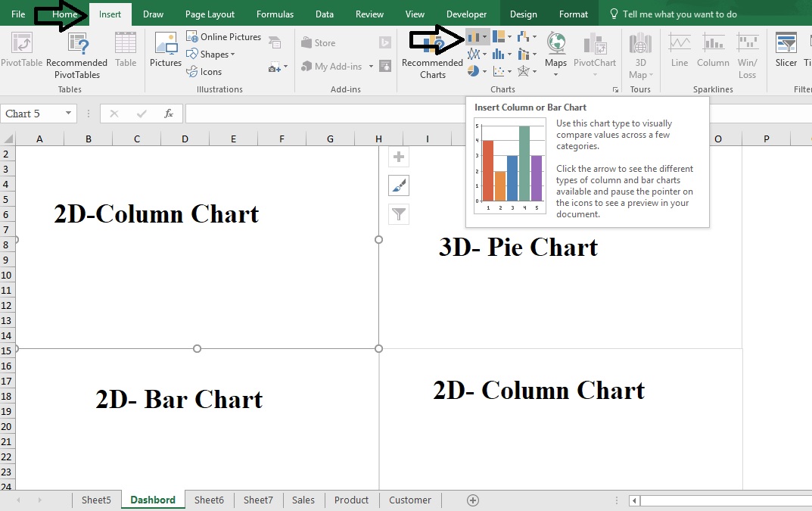Switch to the Formulas tab
The image size is (812, 511).
pos(275,14)
